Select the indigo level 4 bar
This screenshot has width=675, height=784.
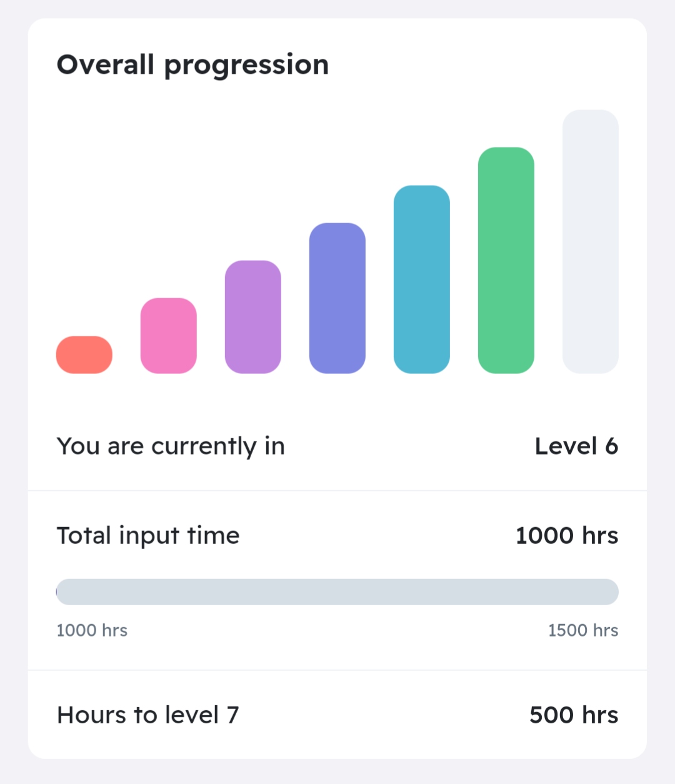337,298
